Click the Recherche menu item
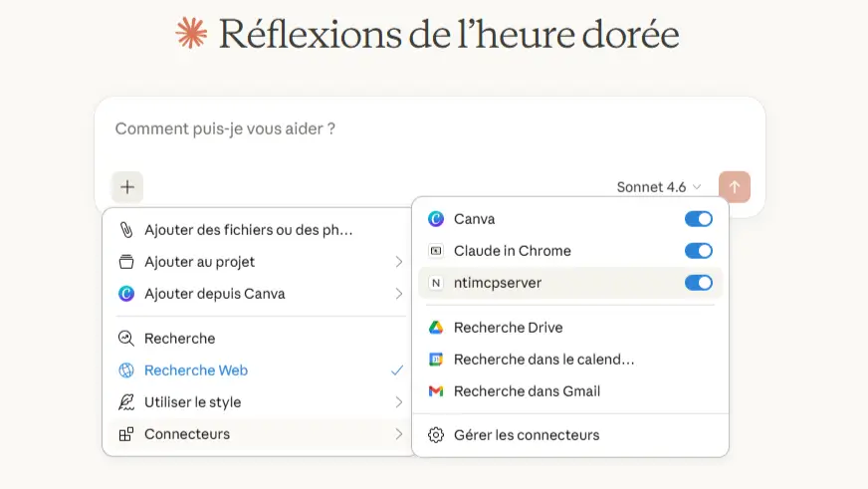This screenshot has height=489, width=868. click(x=179, y=339)
